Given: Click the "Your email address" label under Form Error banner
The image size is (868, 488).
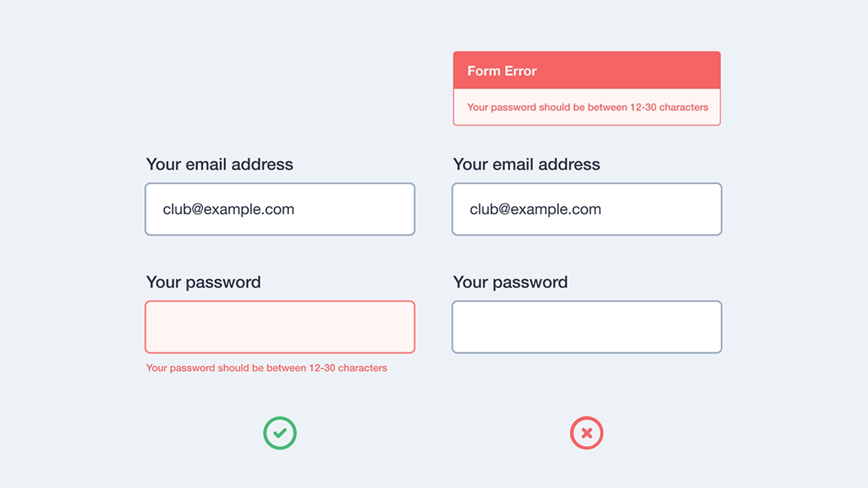Looking at the screenshot, I should pos(526,164).
